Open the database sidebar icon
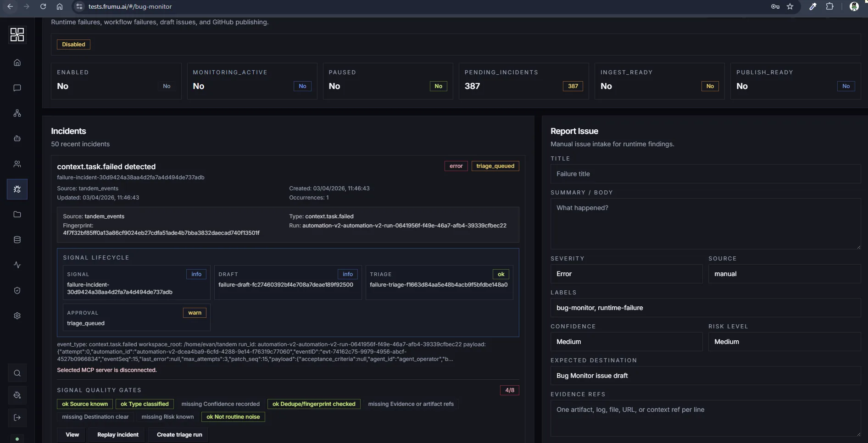868x443 pixels. (x=17, y=239)
